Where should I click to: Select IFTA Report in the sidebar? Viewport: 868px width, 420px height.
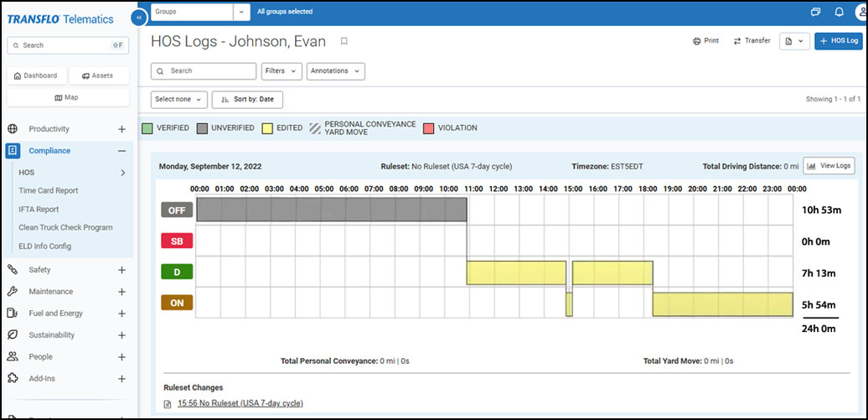pos(39,210)
